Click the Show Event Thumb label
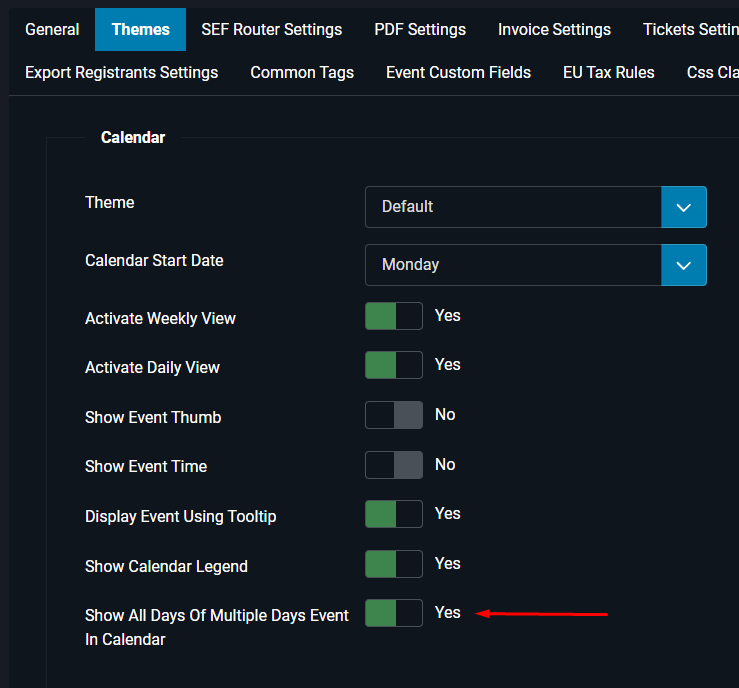Image resolution: width=739 pixels, height=688 pixels. [x=153, y=417]
